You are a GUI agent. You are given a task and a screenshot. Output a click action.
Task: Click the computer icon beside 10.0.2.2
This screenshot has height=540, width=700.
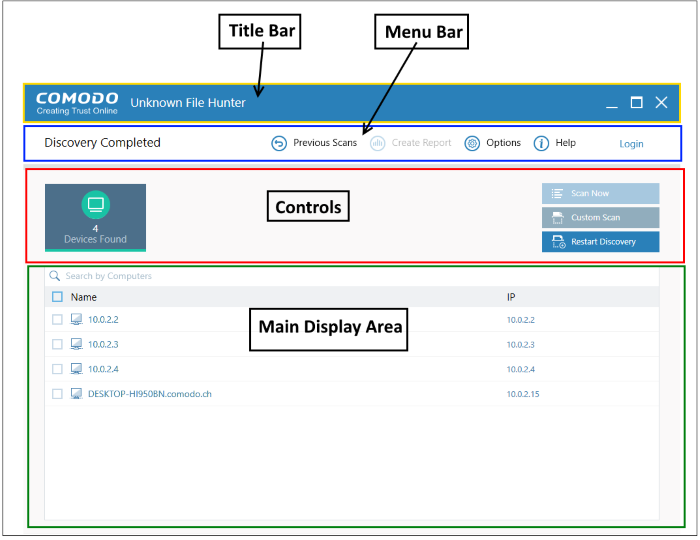point(76,319)
